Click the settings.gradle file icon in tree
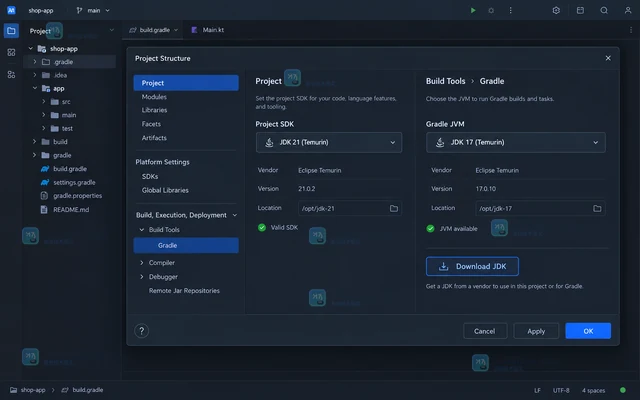The width and height of the screenshot is (640, 400). pos(45,182)
